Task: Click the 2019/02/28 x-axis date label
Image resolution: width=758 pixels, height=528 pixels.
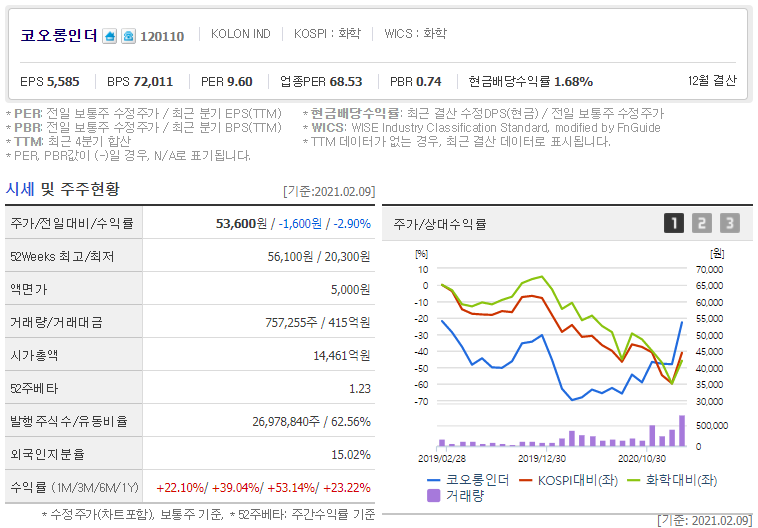Action: coord(442,458)
